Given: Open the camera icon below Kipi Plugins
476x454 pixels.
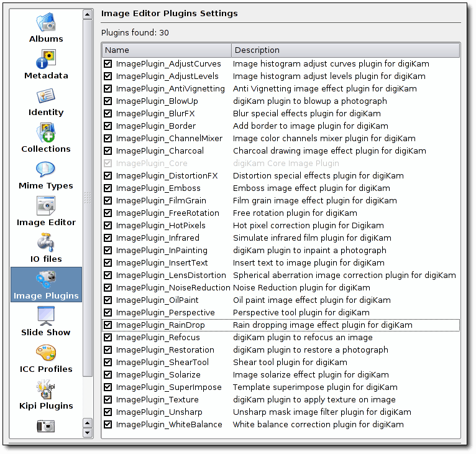Looking at the screenshot, I should [x=46, y=426].
